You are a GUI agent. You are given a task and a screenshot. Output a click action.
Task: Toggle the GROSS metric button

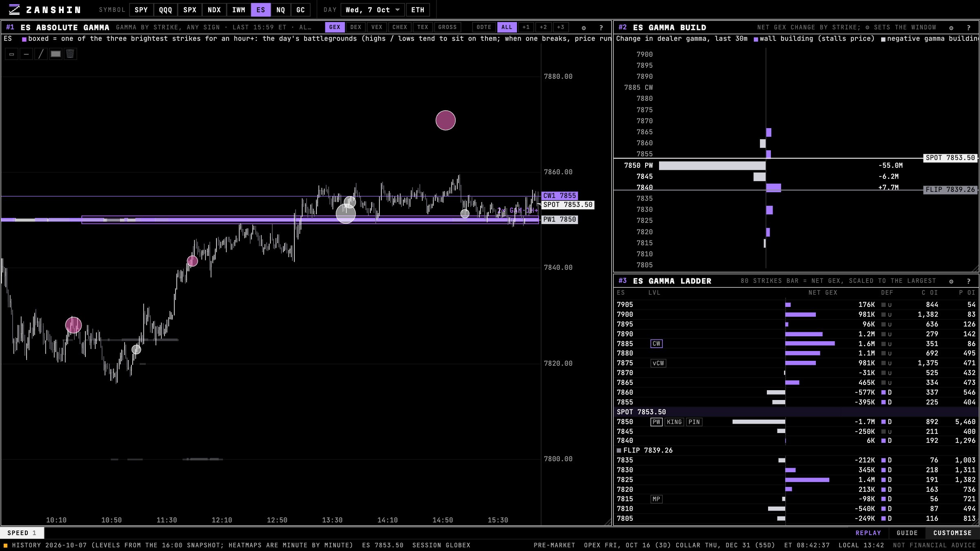click(448, 27)
